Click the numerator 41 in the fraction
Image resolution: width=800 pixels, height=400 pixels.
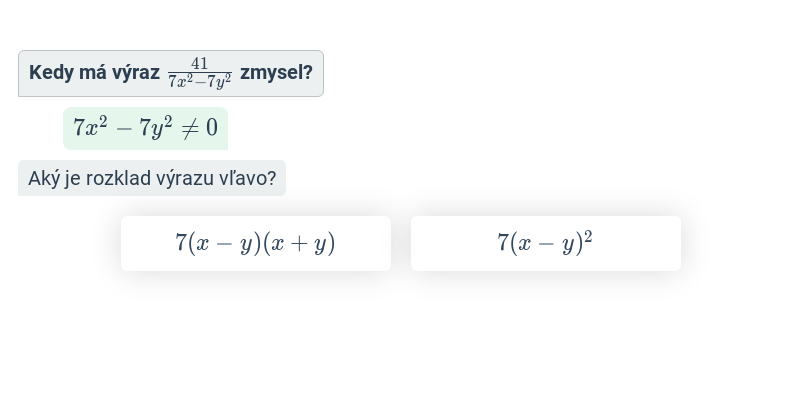click(x=199, y=64)
